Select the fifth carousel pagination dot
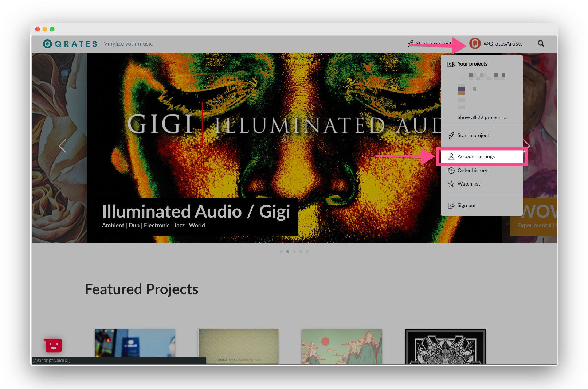Screen dimensions: 588x389 pos(307,252)
